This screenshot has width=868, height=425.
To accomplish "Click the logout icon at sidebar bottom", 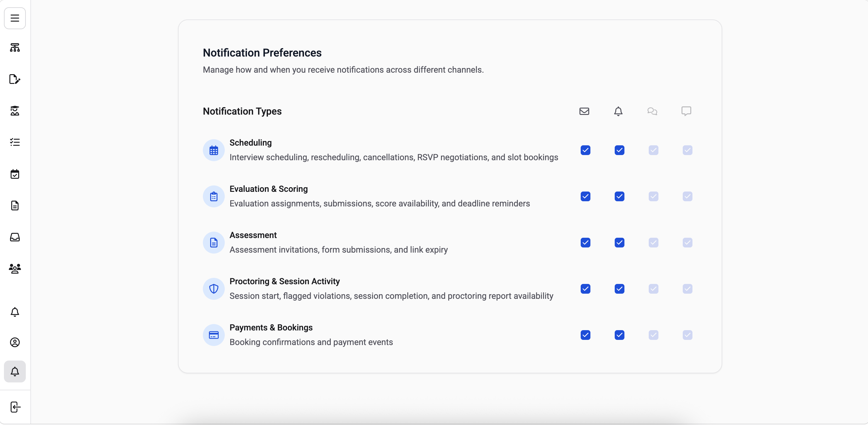I will click(15, 407).
